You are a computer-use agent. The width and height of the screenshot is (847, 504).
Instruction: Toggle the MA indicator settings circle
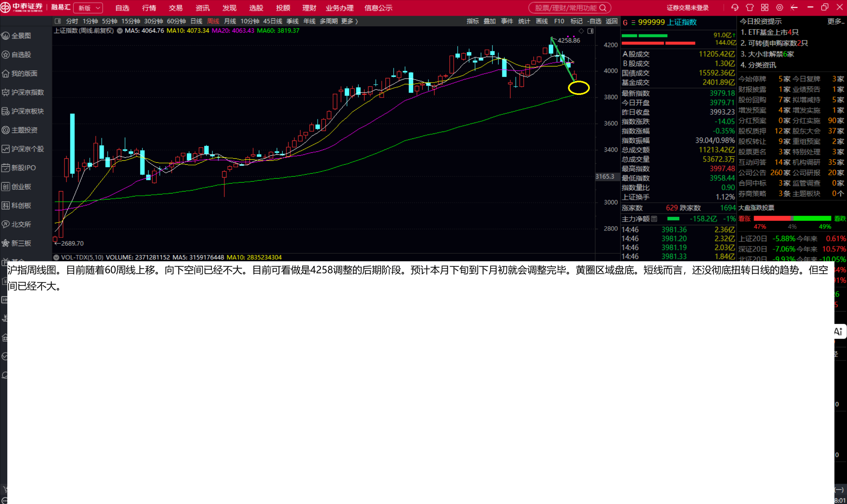[119, 30]
